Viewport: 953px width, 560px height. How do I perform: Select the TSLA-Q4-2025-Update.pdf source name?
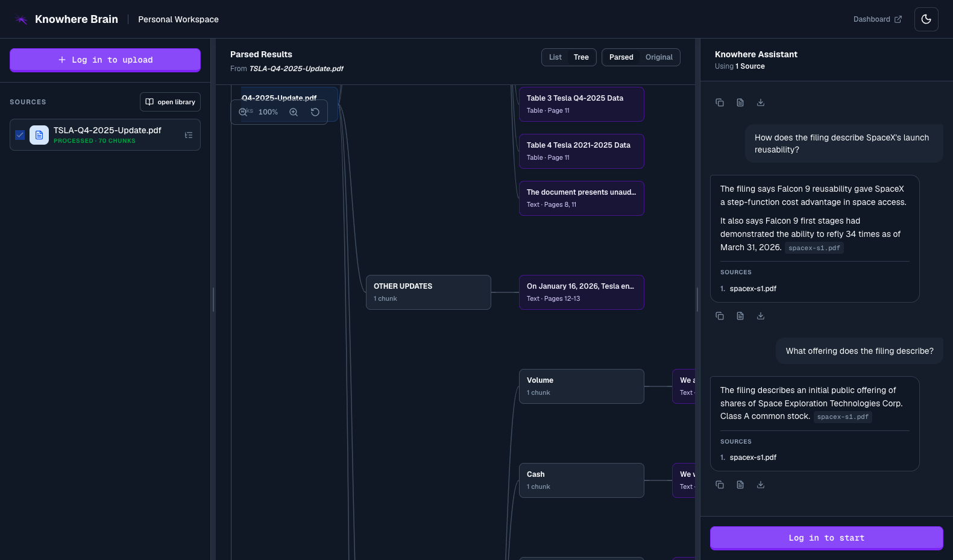(x=107, y=130)
